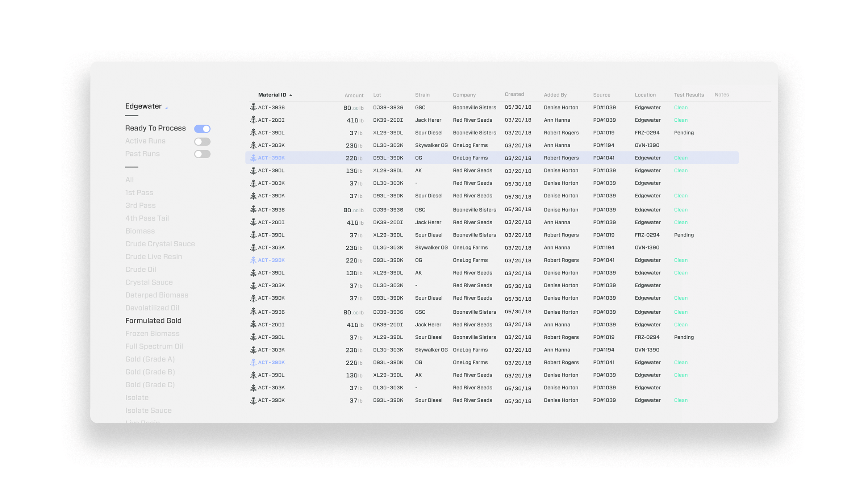Click the small triangle icon beside Edgewater
The height and width of the screenshot is (484, 868).
point(166,108)
